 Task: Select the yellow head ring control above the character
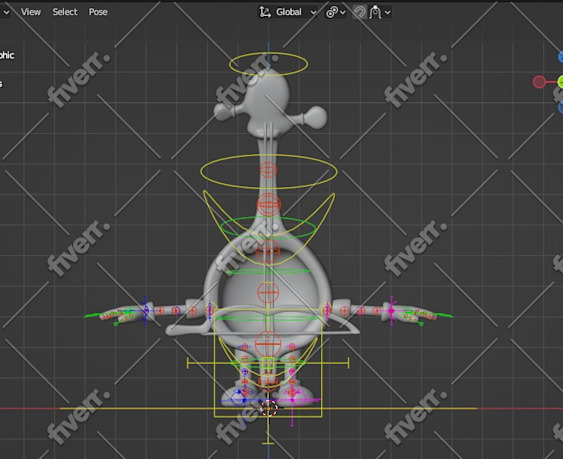[x=268, y=64]
